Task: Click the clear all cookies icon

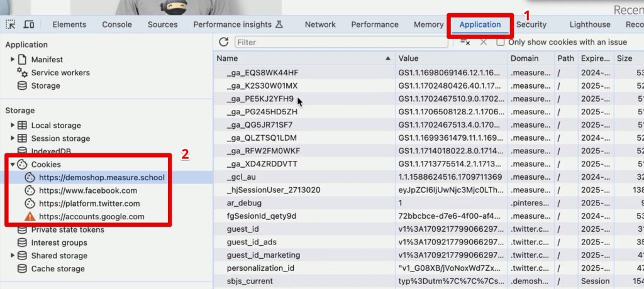Action: point(465,42)
